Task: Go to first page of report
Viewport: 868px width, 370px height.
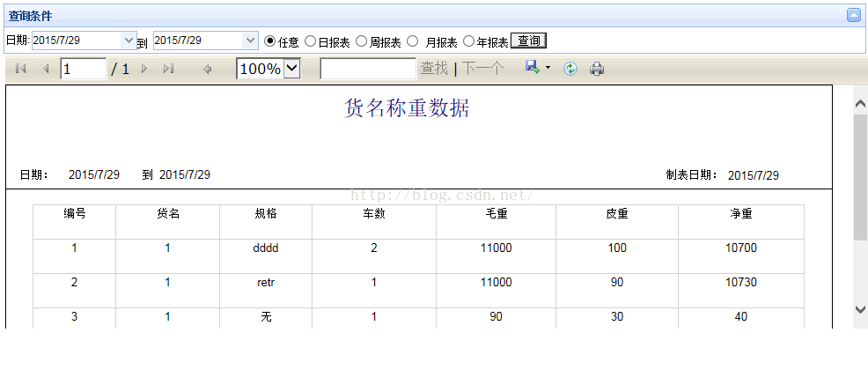Action: (x=21, y=69)
